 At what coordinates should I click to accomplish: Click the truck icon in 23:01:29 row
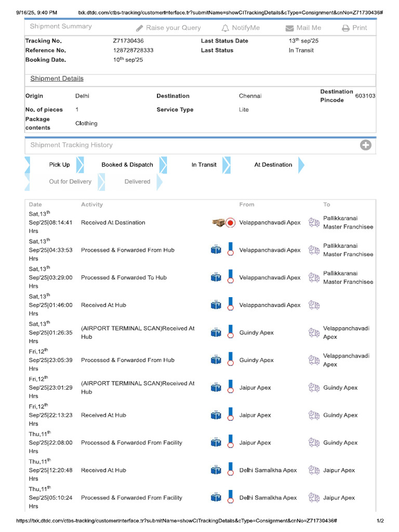pyautogui.click(x=314, y=388)
